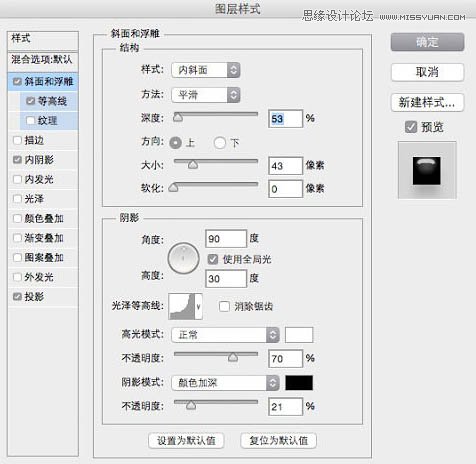The width and height of the screenshot is (476, 464).
Task: Select the 纹理 sub-item label
Action: 47,120
